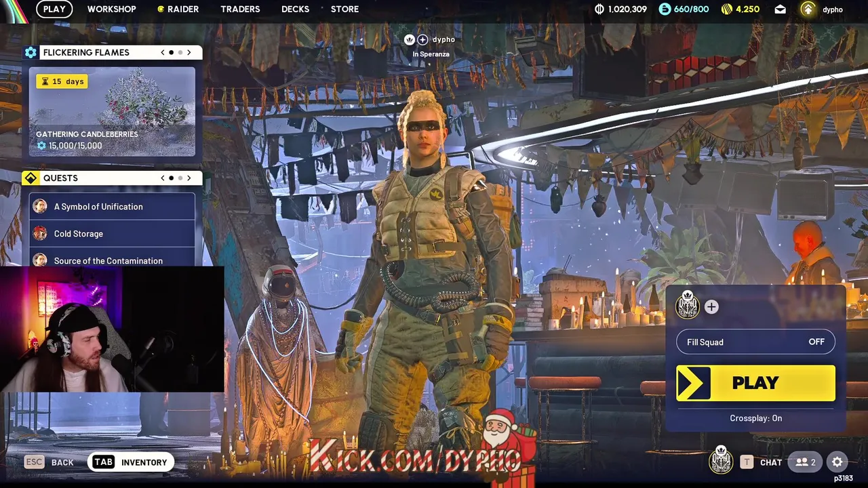Click the plus icon beside dypho nameplate
Image resolution: width=868 pixels, height=488 pixels.
pyautogui.click(x=422, y=40)
